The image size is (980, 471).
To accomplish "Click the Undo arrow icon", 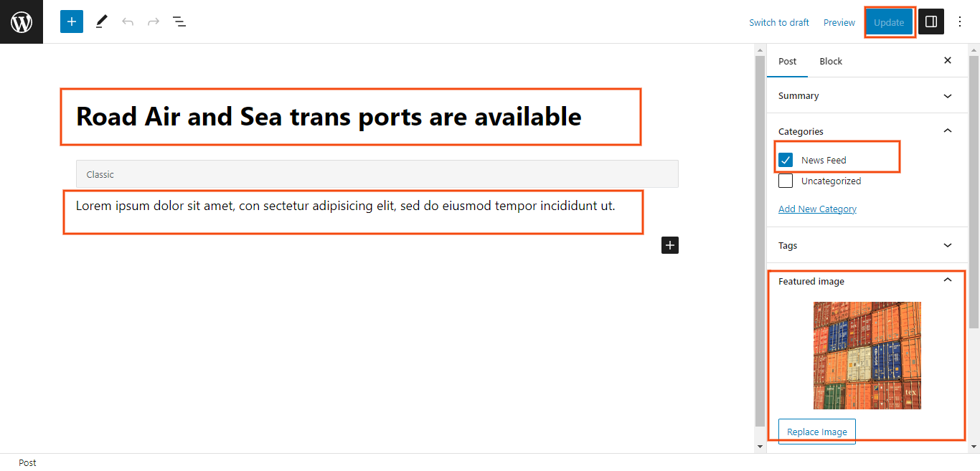I will coord(128,22).
